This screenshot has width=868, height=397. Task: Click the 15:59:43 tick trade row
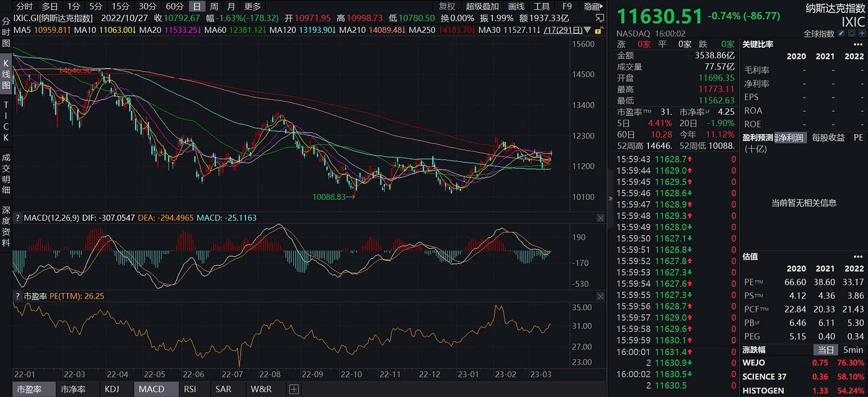[x=678, y=159]
